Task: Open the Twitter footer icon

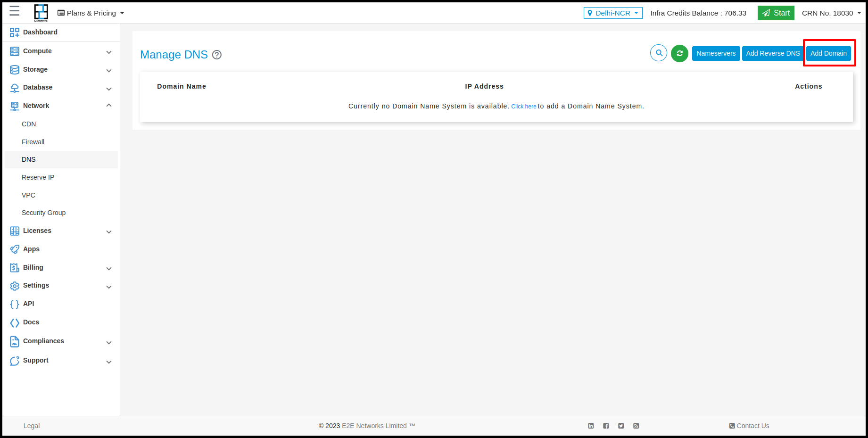Action: (x=621, y=426)
